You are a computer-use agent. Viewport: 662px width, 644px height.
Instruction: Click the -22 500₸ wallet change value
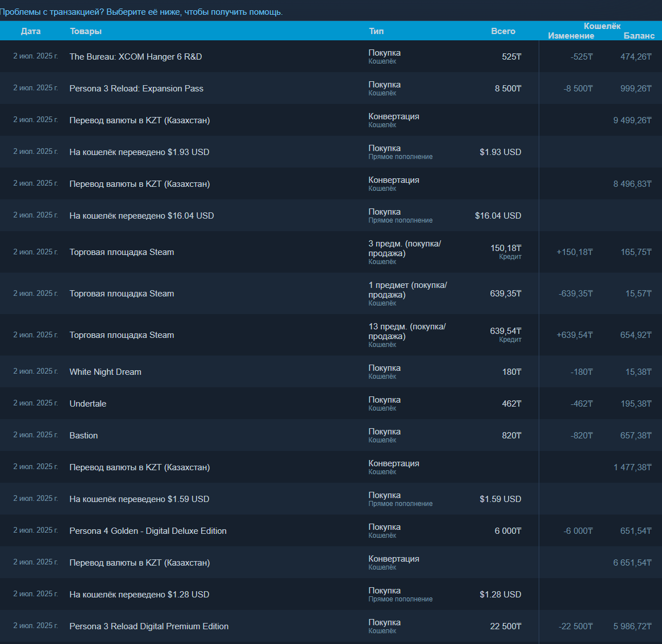point(576,626)
